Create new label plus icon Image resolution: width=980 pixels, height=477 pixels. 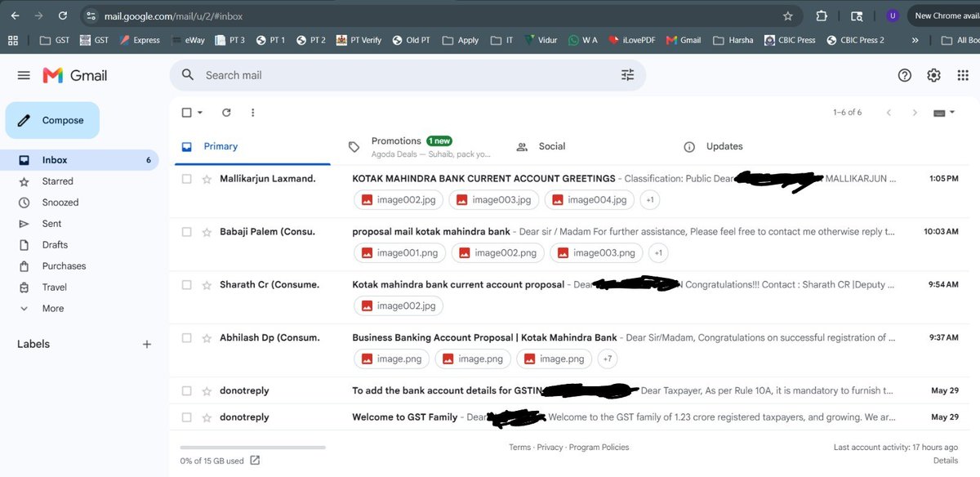[x=147, y=345]
